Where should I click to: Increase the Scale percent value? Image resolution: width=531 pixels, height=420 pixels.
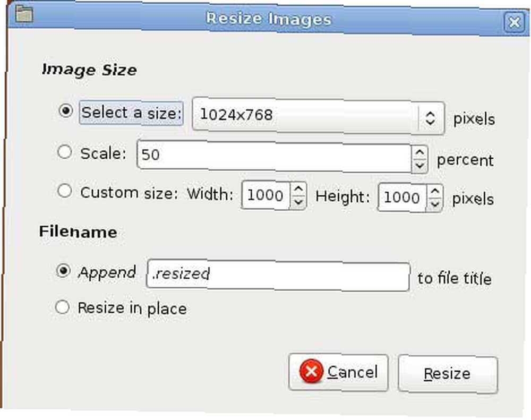419,153
